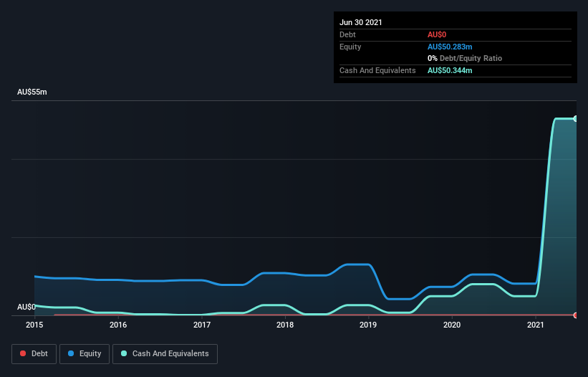Click the cash value AU$50.344m

(450, 70)
